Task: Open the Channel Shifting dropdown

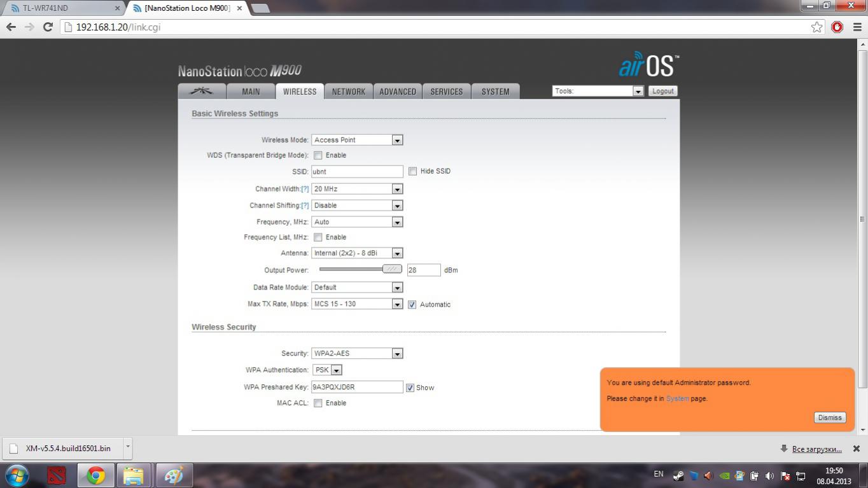Action: click(357, 206)
